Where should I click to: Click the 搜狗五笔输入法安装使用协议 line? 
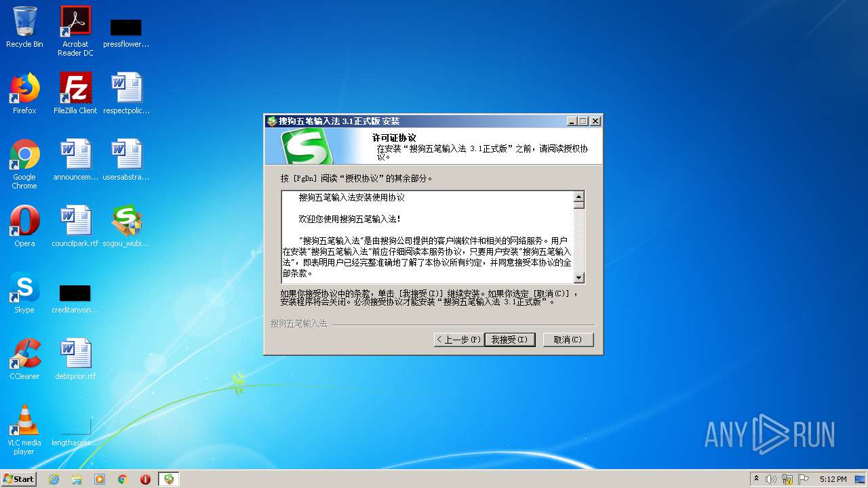coord(352,198)
